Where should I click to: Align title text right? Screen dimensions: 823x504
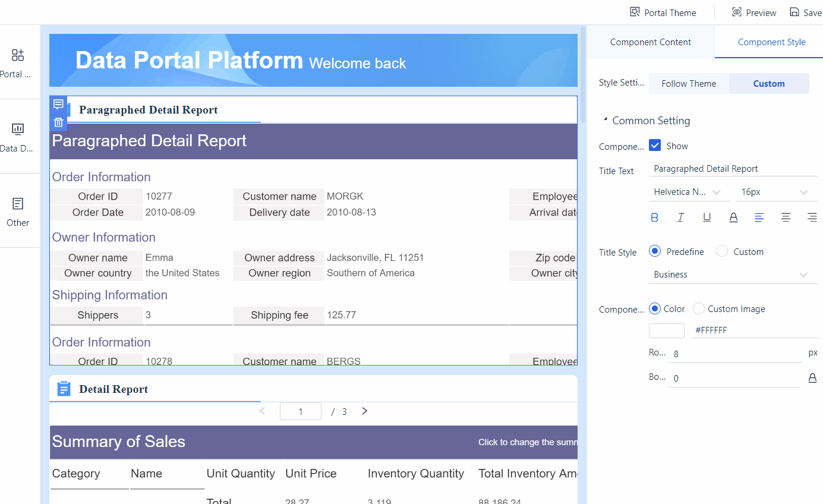[x=812, y=218]
